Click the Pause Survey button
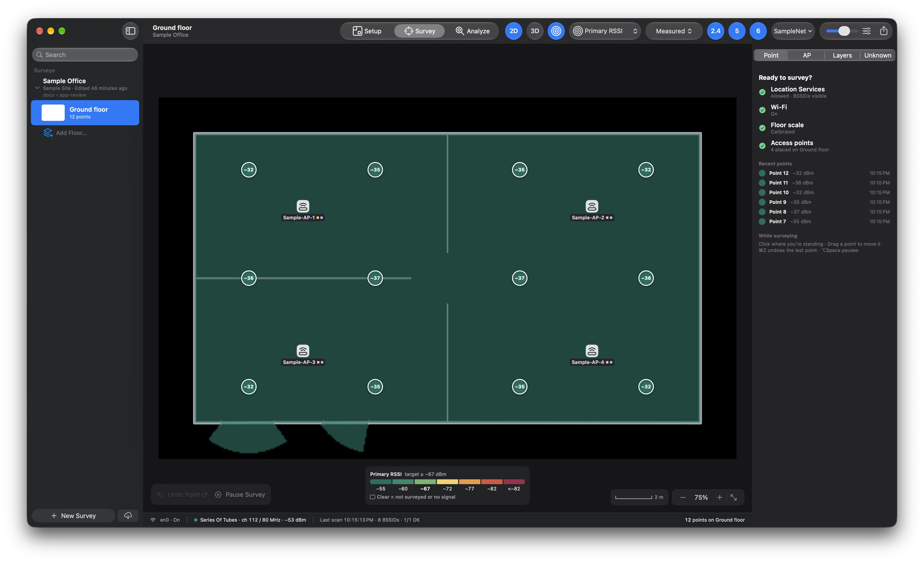Screen dimensions: 924x563 click(x=240, y=494)
